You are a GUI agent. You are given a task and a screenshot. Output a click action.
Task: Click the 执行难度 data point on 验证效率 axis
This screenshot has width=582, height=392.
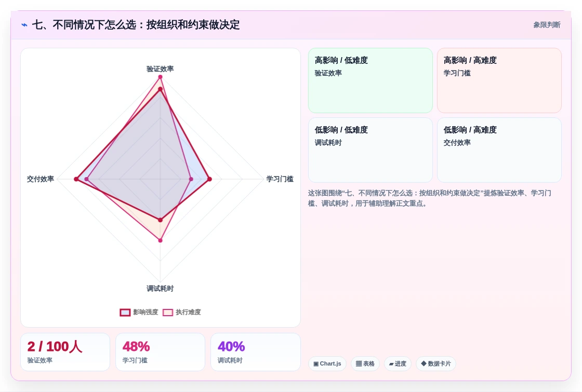161,77
